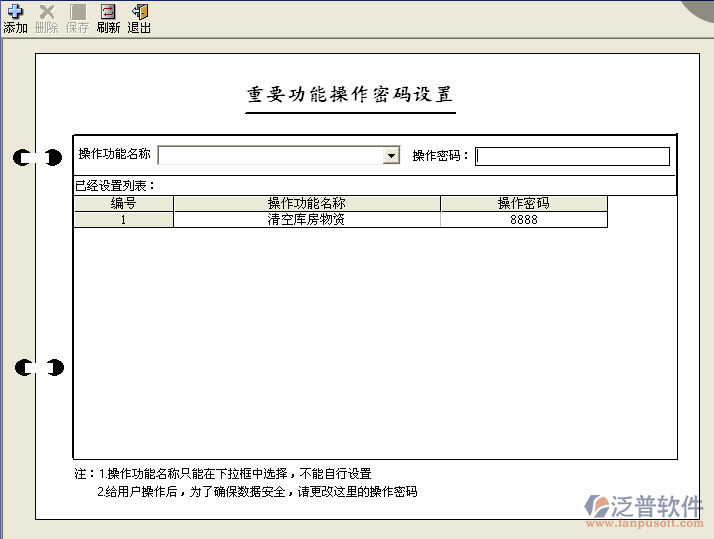Select the 操作功能名称 table column header
Image resolution: width=714 pixels, height=539 pixels.
tap(306, 203)
